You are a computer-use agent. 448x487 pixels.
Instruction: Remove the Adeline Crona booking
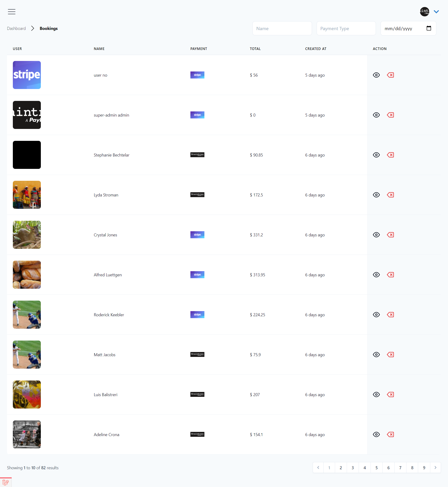point(390,434)
